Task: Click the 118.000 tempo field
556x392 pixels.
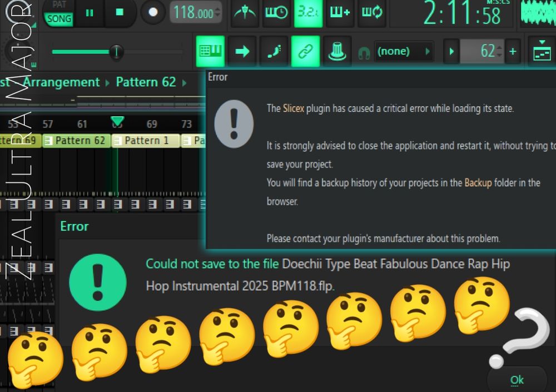Action: (x=193, y=13)
